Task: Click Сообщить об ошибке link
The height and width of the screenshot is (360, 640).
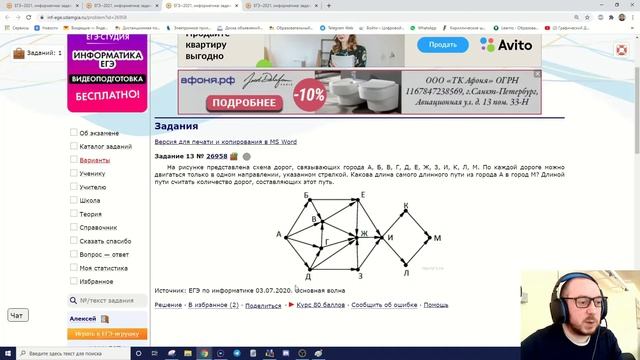Action: (x=384, y=305)
